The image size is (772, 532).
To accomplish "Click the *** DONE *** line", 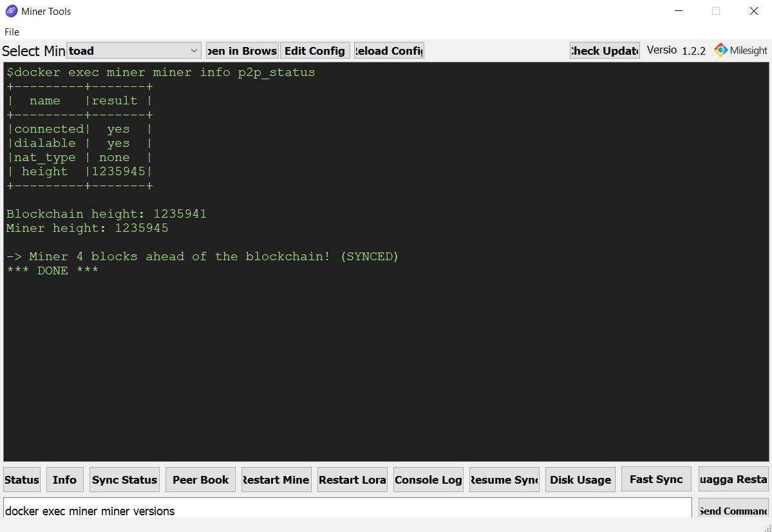I will [53, 271].
